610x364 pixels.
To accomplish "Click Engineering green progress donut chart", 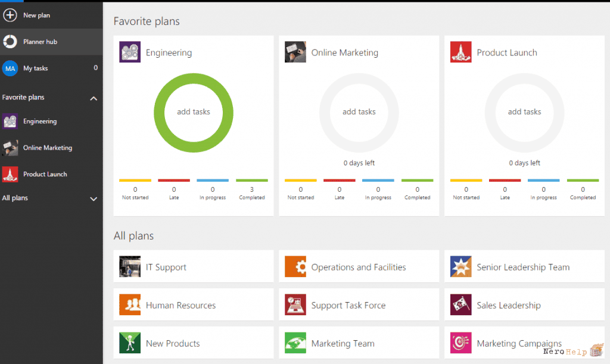I will pyautogui.click(x=194, y=113).
